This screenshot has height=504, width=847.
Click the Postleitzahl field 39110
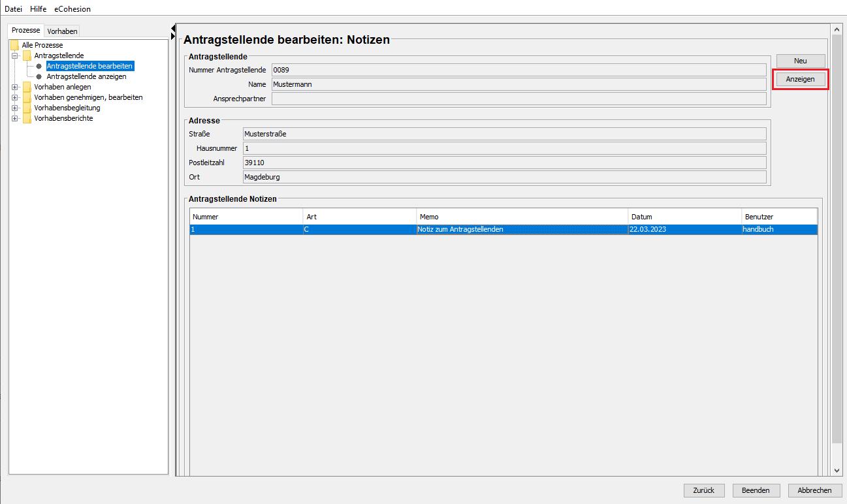pyautogui.click(x=504, y=163)
